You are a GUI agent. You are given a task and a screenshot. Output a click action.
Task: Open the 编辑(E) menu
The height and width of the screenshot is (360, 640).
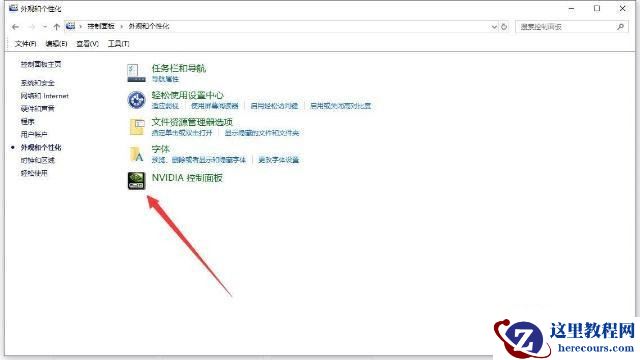tap(56, 44)
